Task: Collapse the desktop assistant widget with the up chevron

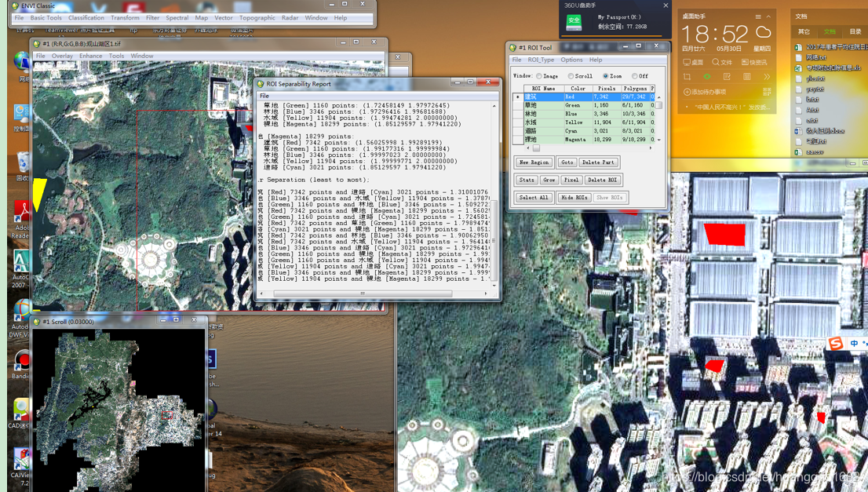Action: point(768,16)
